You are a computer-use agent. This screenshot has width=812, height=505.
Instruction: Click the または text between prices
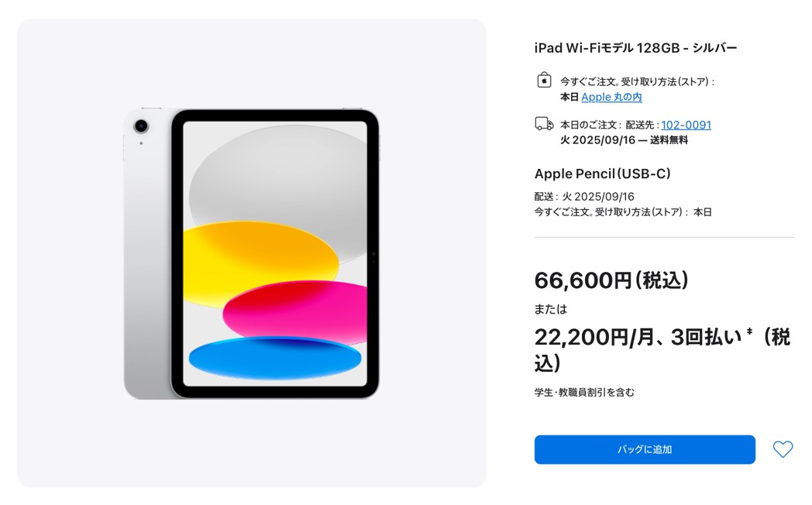point(550,309)
